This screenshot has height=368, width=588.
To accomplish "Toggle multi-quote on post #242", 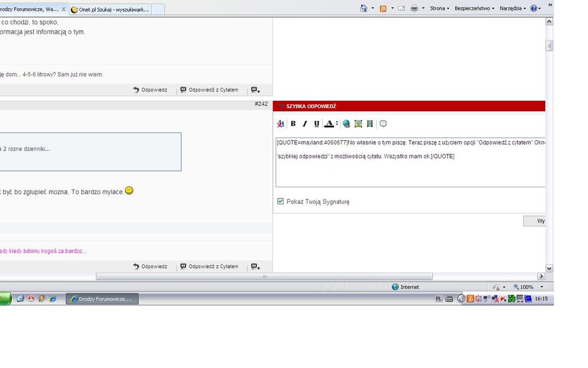I will pyautogui.click(x=255, y=267).
